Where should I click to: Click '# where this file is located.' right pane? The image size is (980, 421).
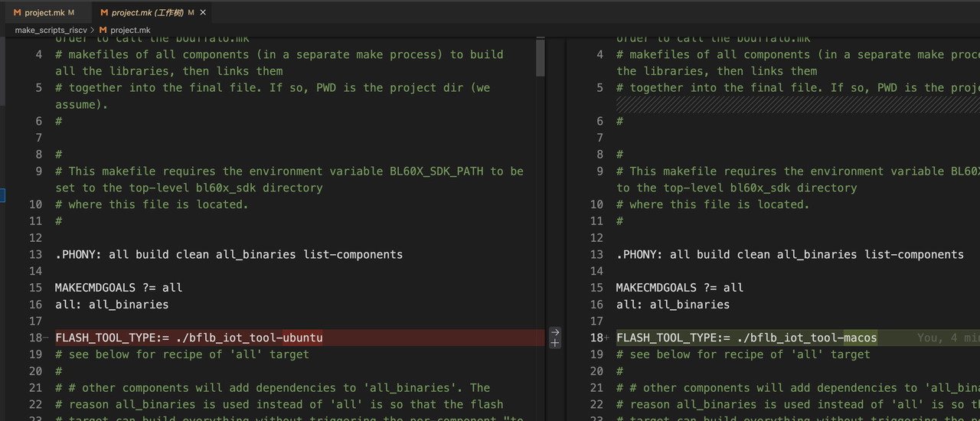(713, 204)
